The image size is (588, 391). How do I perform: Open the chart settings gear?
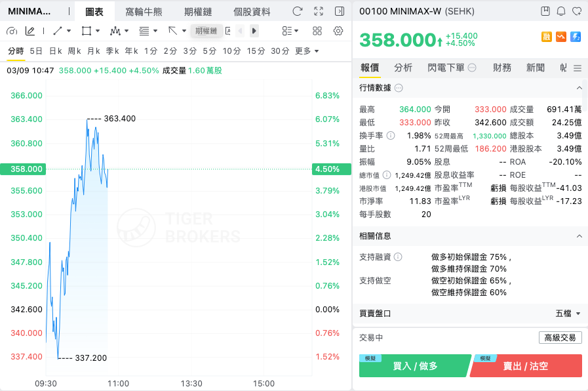coord(338,31)
